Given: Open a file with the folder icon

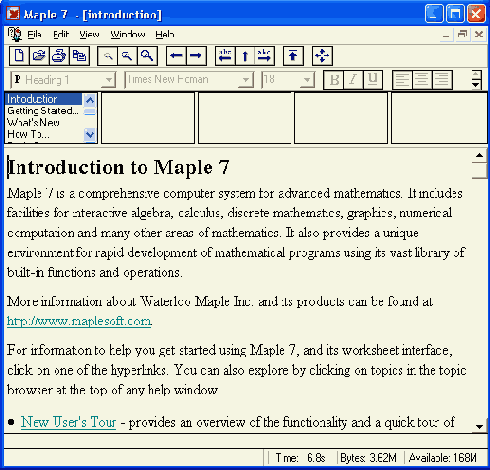Looking at the screenshot, I should click(x=39, y=56).
